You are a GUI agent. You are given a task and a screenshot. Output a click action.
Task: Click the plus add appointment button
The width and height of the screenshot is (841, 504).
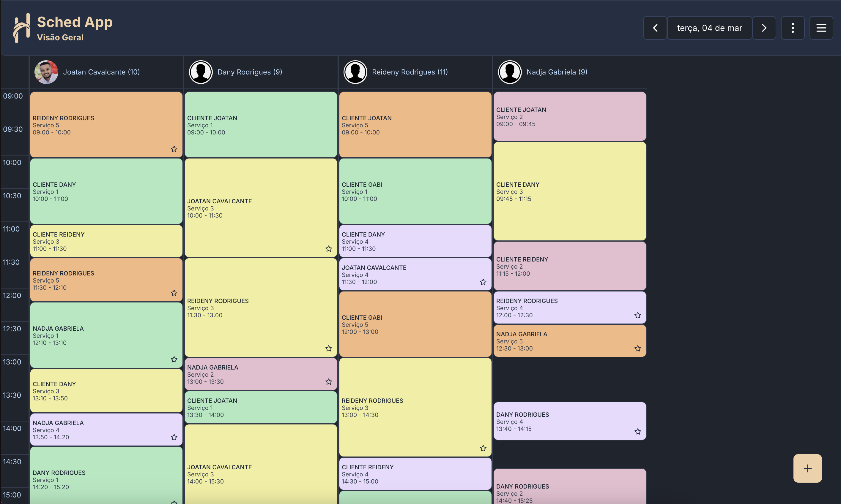tap(807, 468)
